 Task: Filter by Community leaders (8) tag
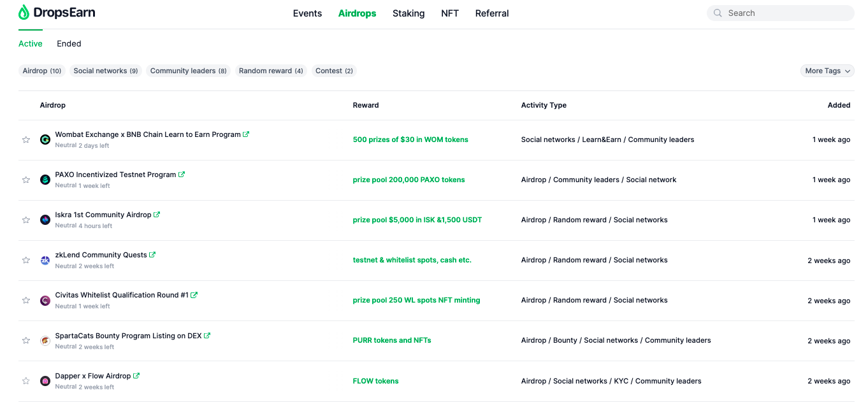[x=189, y=71]
